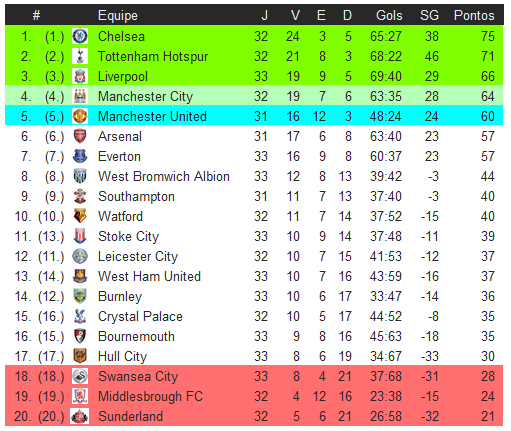This screenshot has width=511, height=431.
Task: Open the Manchester City crest icon
Action: [x=80, y=96]
